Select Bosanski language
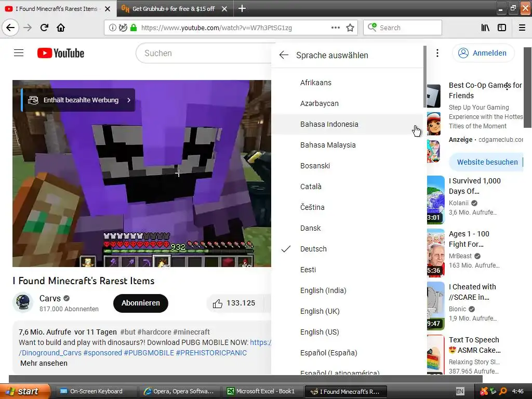 (347, 166)
